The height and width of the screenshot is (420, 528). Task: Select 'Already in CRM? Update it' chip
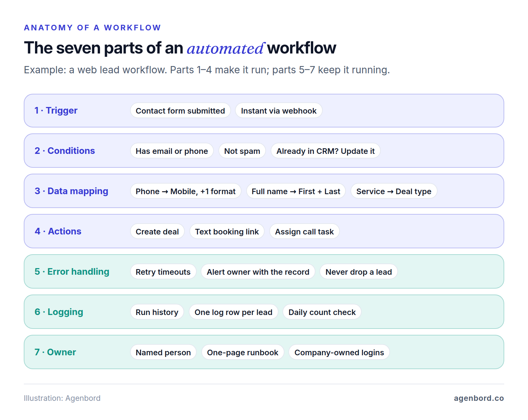point(325,151)
